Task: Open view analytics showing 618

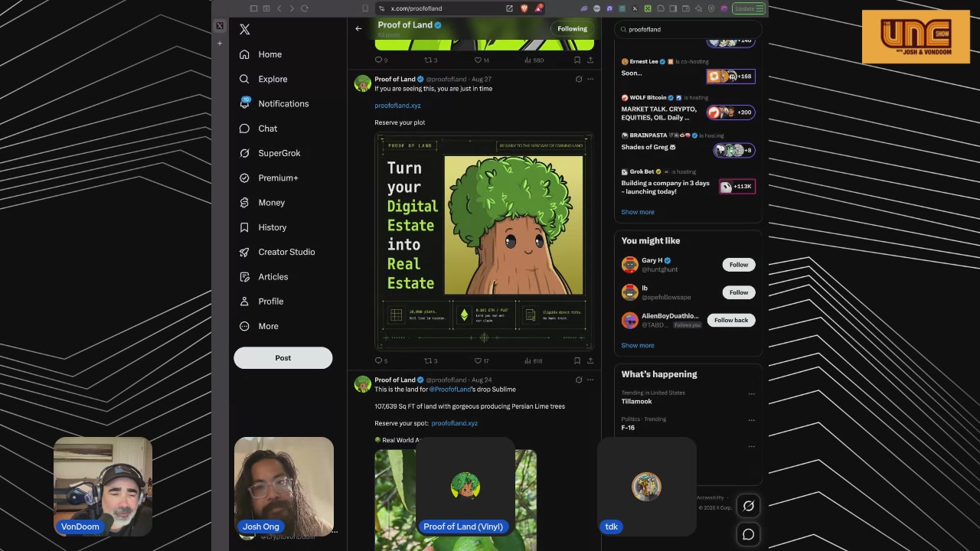Action: click(534, 360)
